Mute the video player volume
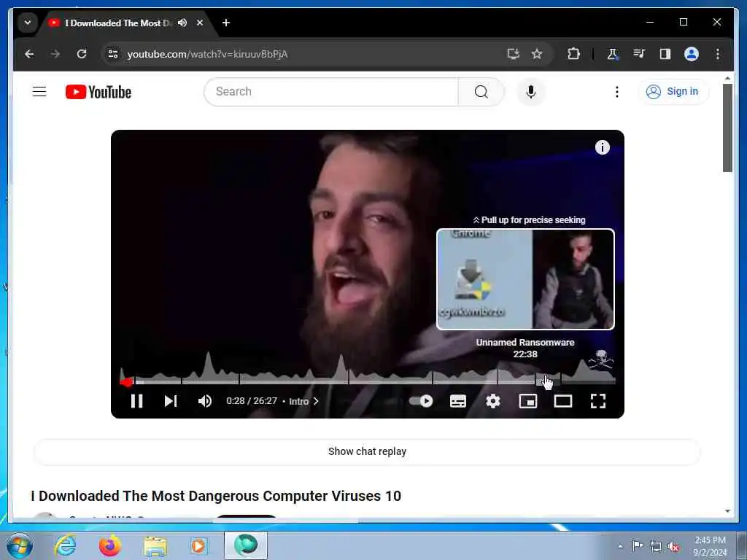This screenshot has height=560, width=747. coord(205,401)
